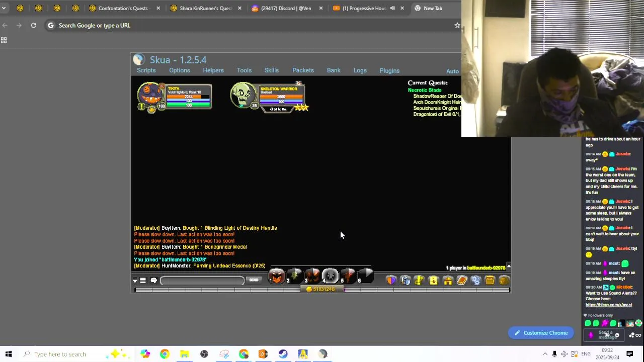
Task: Bookmark this page with star icon
Action: tap(457, 25)
